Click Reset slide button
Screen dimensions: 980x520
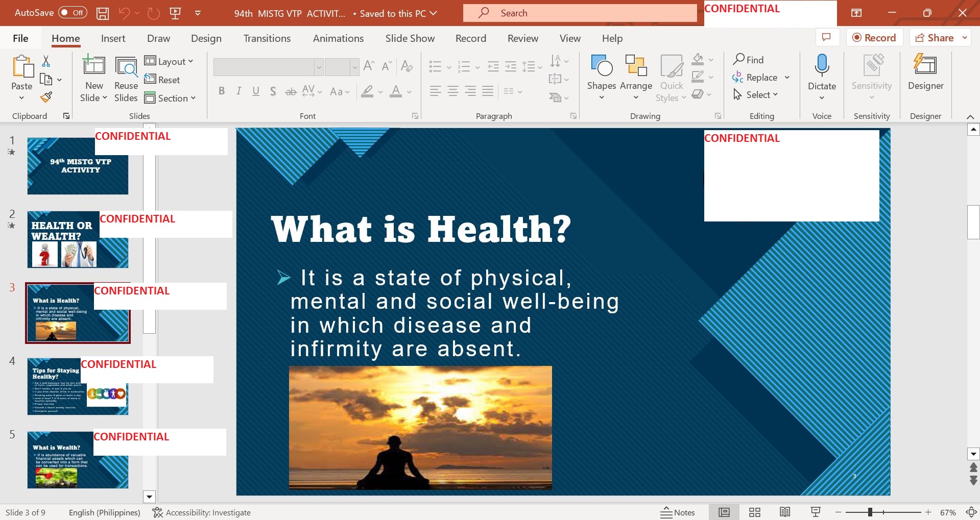click(x=162, y=80)
